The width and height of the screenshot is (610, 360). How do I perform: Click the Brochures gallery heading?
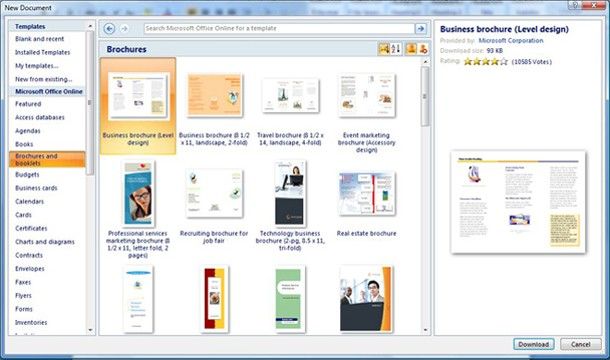pyautogui.click(x=126, y=49)
